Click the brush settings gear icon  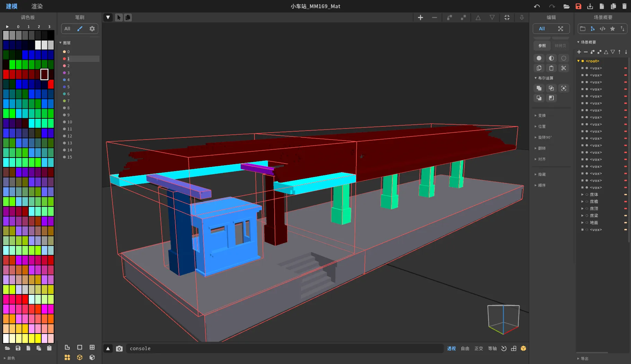[92, 29]
